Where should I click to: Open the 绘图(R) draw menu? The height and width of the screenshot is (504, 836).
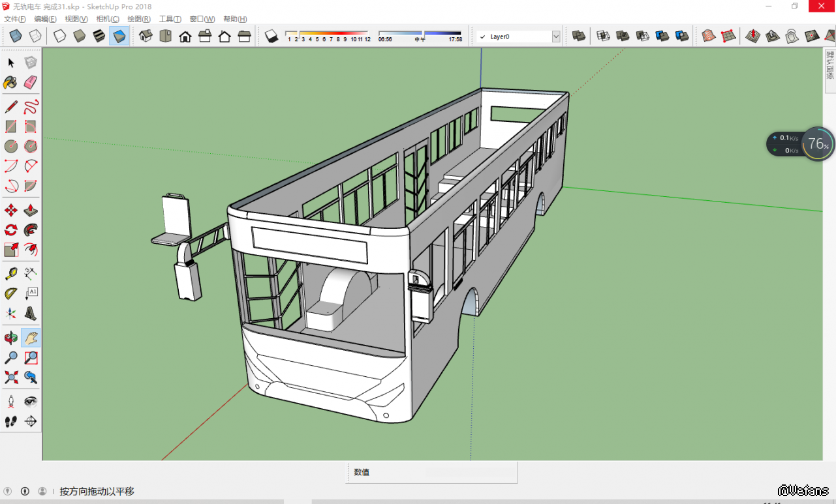tap(138, 19)
